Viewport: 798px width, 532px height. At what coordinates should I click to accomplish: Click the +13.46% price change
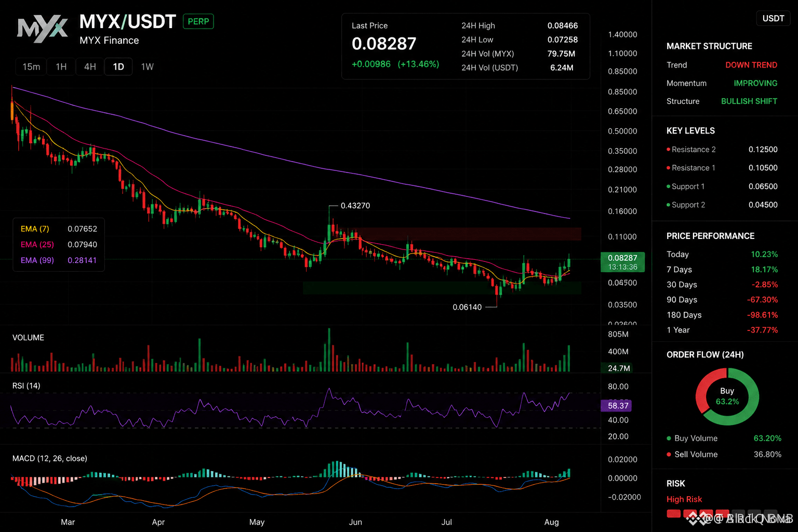click(418, 64)
